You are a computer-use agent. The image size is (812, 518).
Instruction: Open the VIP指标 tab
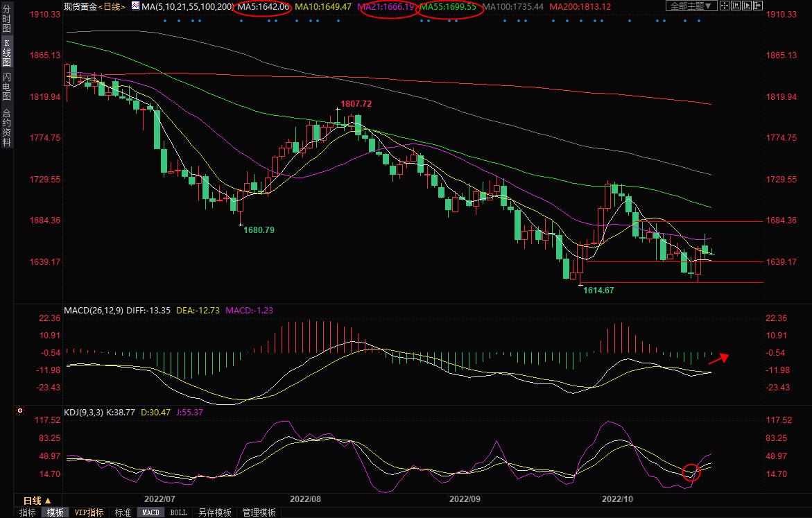89,512
